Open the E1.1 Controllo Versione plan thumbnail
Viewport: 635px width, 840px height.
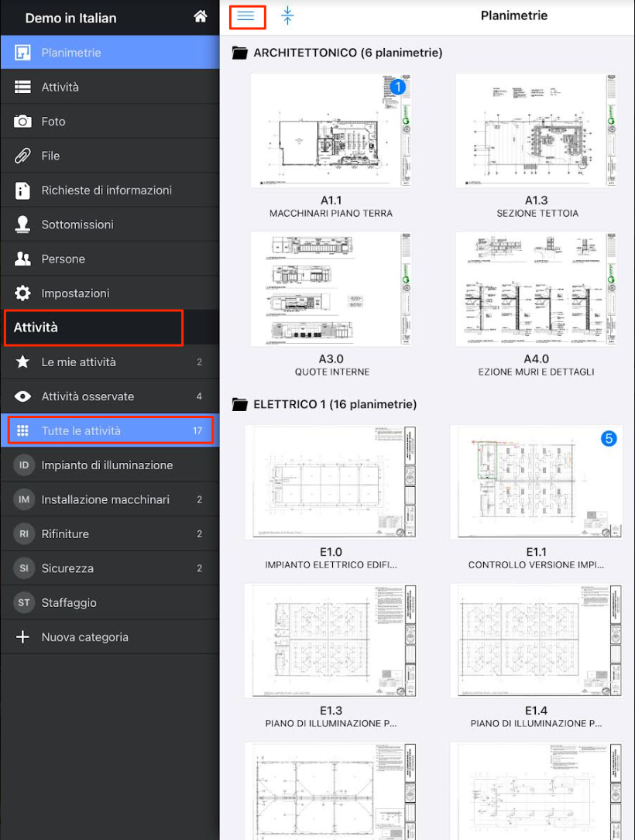click(536, 482)
